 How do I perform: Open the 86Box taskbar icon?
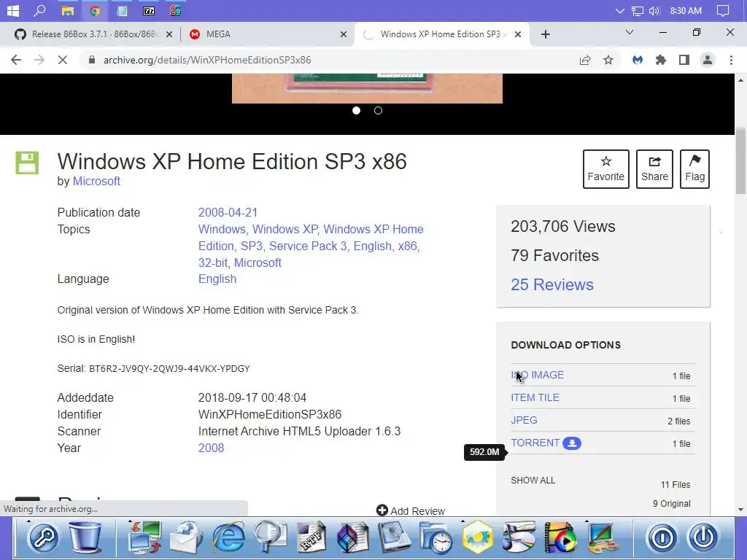(175, 10)
